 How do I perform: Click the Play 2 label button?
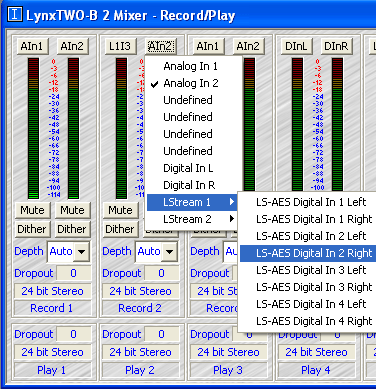pos(140,370)
